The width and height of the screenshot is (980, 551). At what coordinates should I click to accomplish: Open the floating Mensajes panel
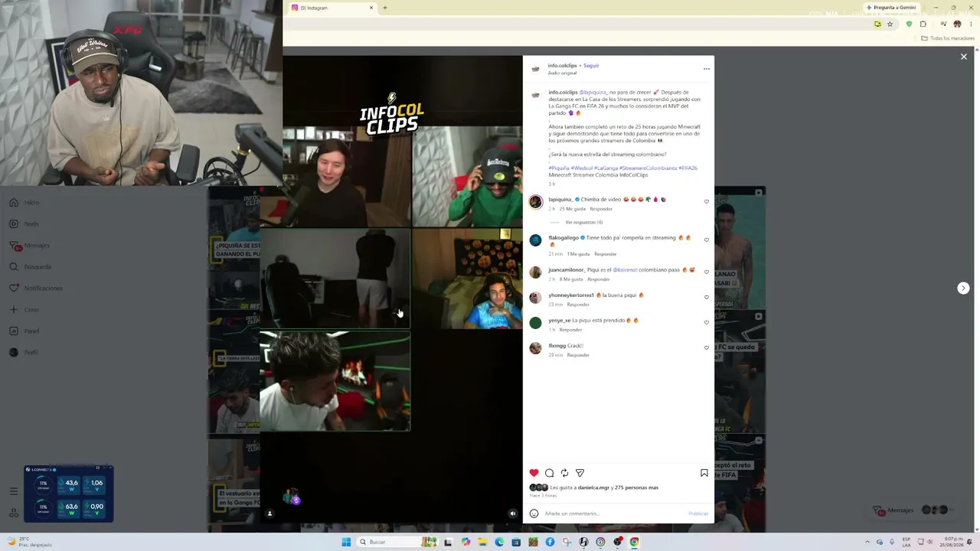[913, 510]
